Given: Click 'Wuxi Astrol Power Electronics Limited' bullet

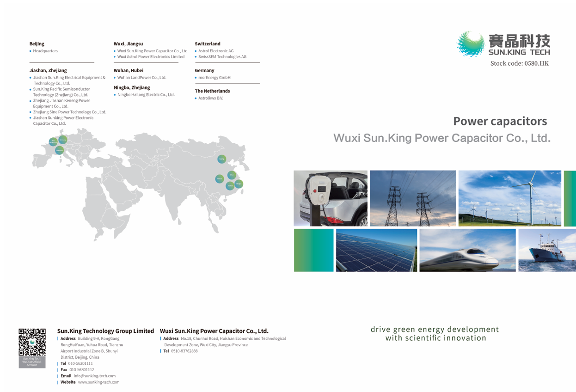Looking at the screenshot, I should 151,56.
